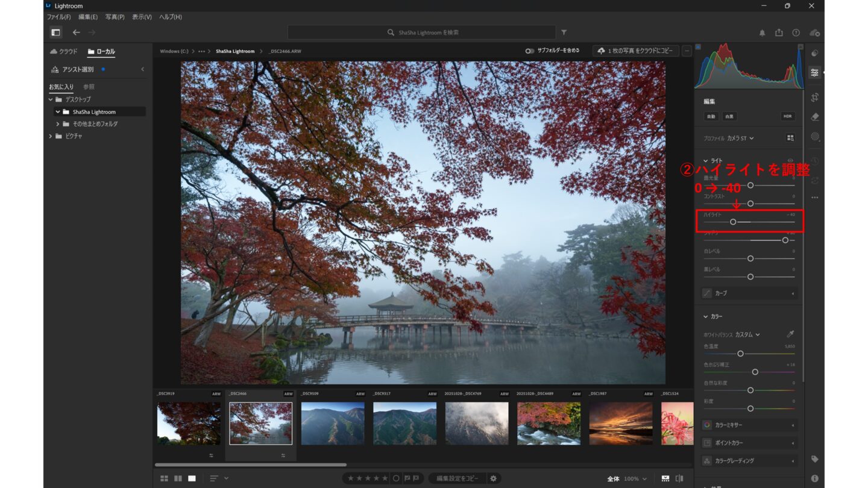Open the Masking tool
Screen dimensions: 868x488
(x=815, y=137)
